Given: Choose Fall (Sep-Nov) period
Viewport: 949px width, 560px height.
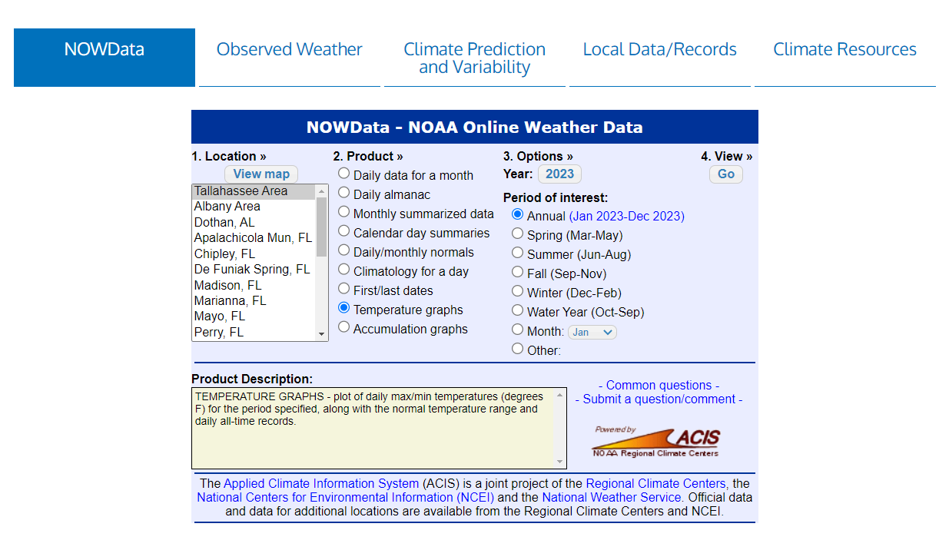Looking at the screenshot, I should click(x=517, y=273).
